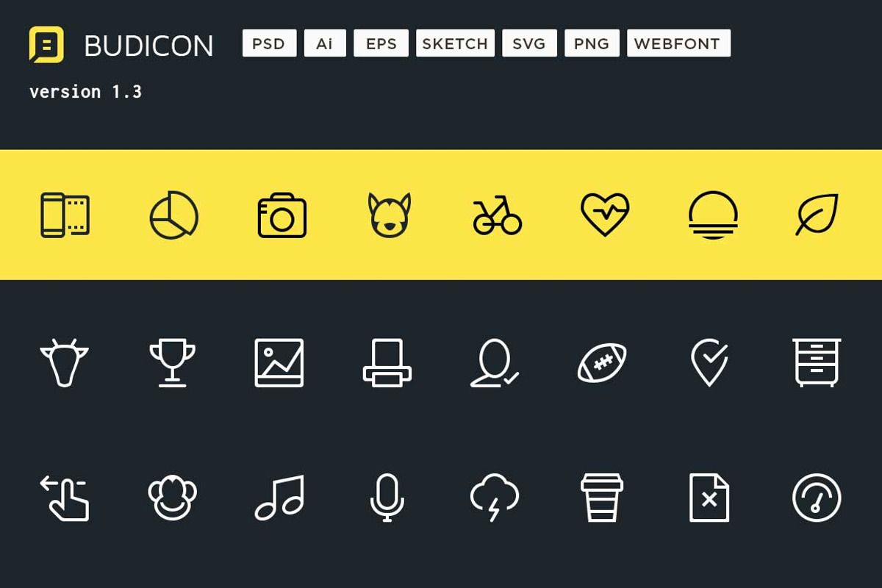Click the microphone icon
Image resolution: width=882 pixels, height=588 pixels.
387,498
